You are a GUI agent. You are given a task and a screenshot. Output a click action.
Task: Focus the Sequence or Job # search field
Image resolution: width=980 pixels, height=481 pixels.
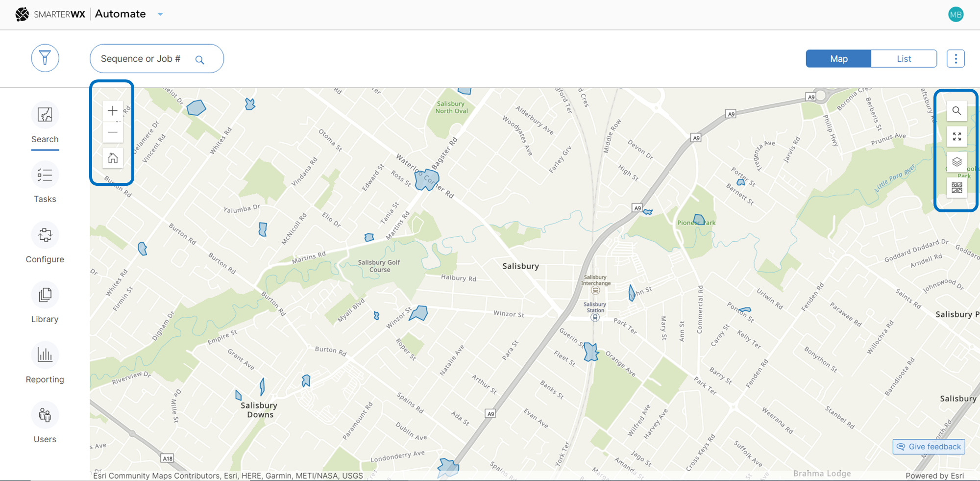[142, 59]
